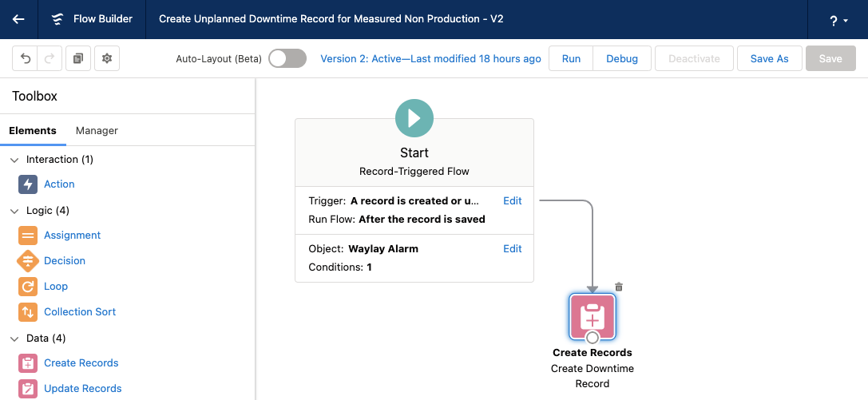Screen dimensions: 868x400
Task: Select the Action lightning icon
Action: (28, 184)
